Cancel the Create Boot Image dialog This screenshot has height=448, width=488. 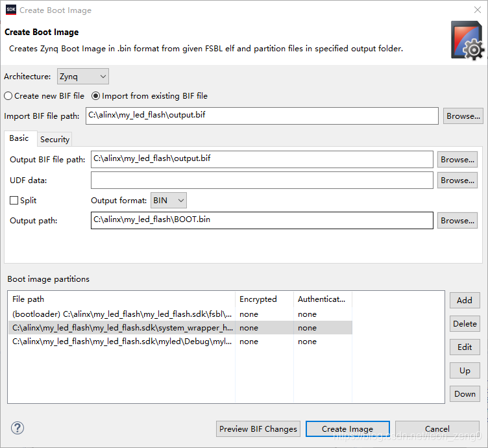[437, 429]
